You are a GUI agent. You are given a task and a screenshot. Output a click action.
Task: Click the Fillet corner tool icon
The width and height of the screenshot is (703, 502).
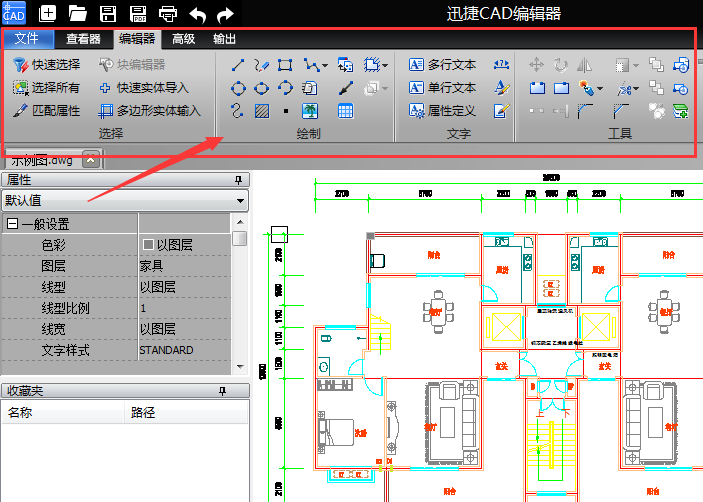pyautogui.click(x=585, y=111)
